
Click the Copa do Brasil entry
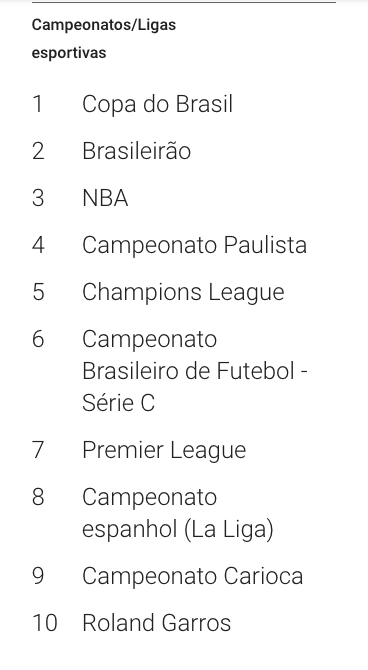pos(157,104)
